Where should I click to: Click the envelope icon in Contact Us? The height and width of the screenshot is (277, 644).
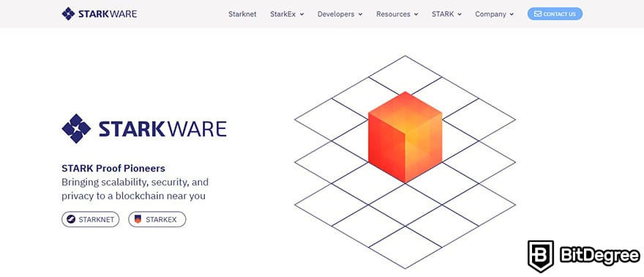538,14
